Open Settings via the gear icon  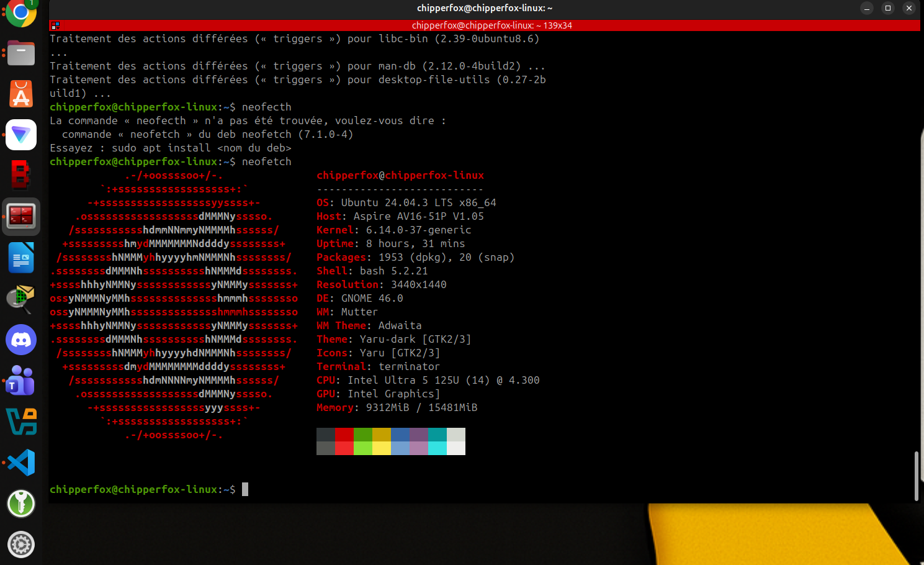coord(20,545)
